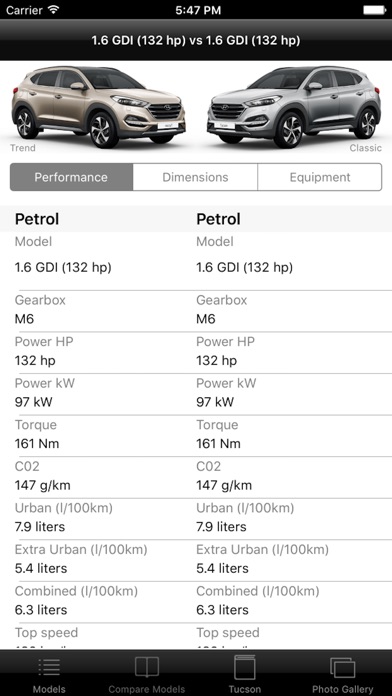This screenshot has height=696, width=392.
Task: Switch to the Dimensions tab
Action: pyautogui.click(x=195, y=177)
